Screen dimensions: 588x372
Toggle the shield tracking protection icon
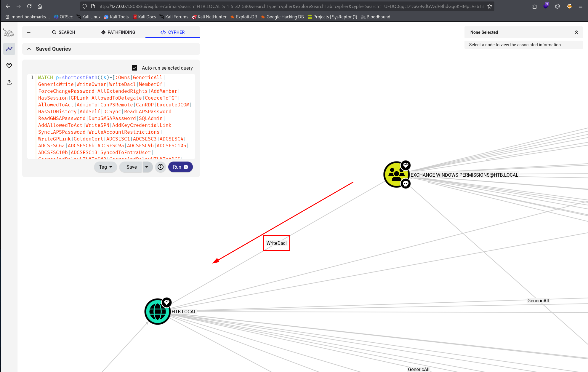(x=84, y=6)
